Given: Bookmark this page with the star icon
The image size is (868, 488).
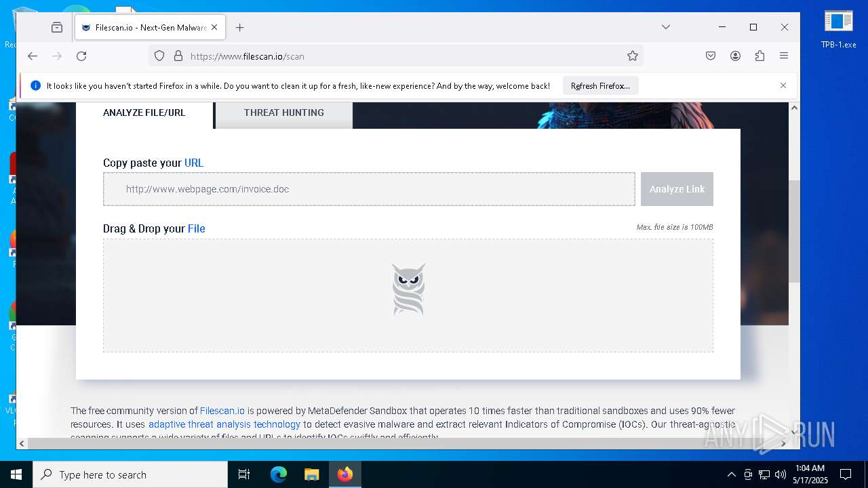Looking at the screenshot, I should point(633,56).
